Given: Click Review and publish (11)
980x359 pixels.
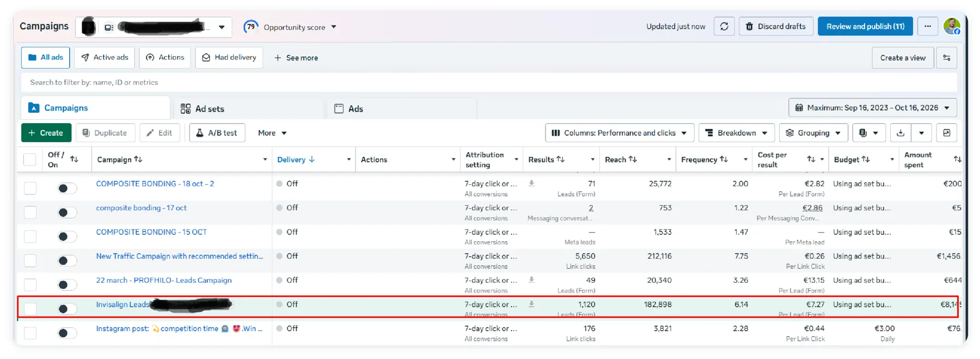Looking at the screenshot, I should (865, 27).
